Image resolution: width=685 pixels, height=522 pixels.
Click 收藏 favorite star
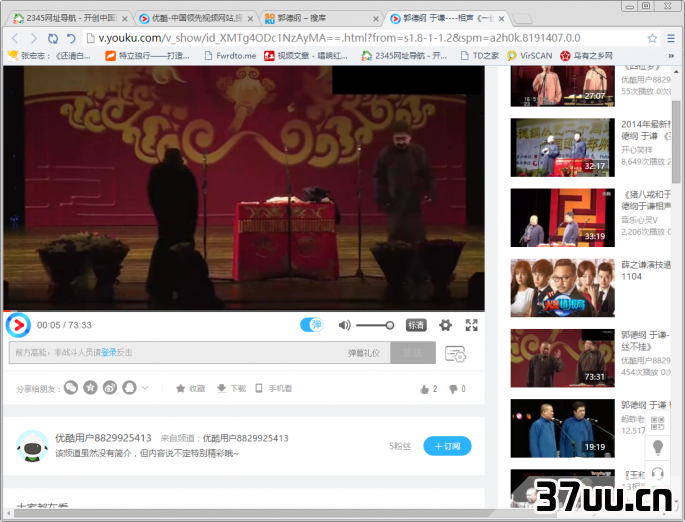click(x=190, y=388)
